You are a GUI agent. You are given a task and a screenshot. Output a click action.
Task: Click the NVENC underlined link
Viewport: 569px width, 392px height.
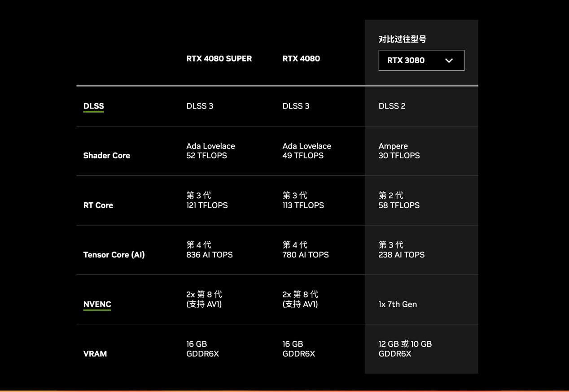click(97, 304)
